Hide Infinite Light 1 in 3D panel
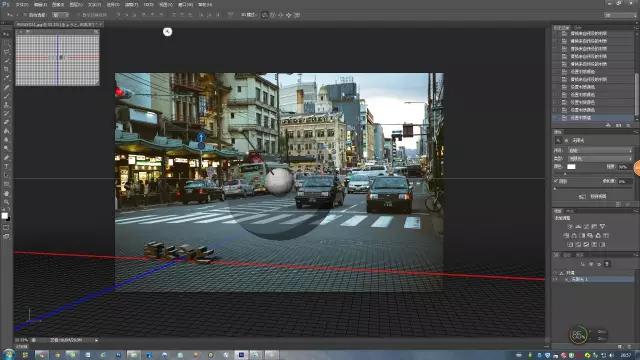Image resolution: width=640 pixels, height=360 pixels. pyautogui.click(x=556, y=279)
